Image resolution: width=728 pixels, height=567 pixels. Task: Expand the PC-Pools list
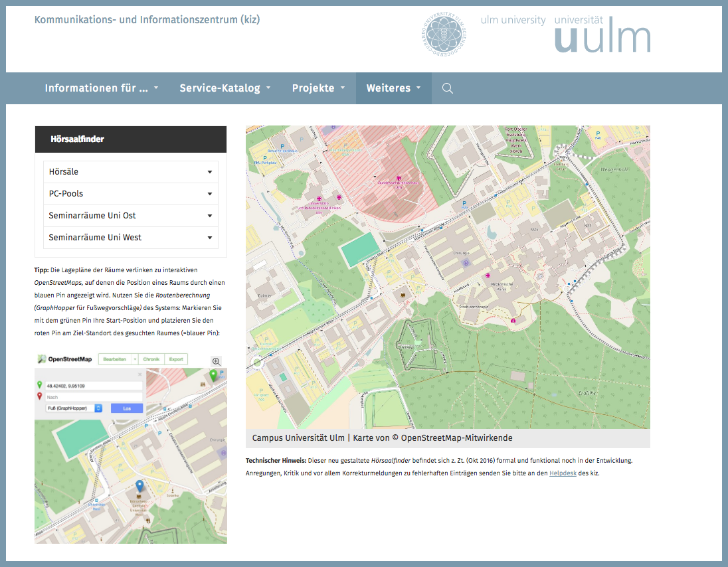tap(131, 194)
